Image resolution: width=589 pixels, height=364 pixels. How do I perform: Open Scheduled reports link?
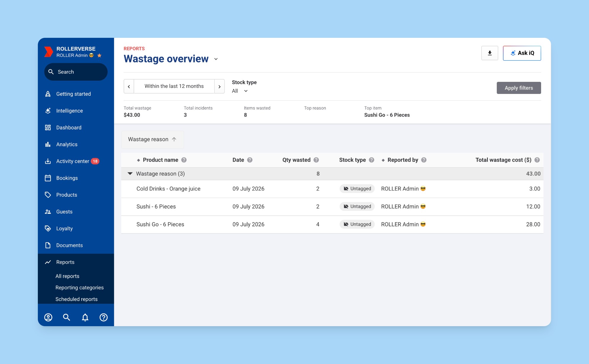(76, 299)
